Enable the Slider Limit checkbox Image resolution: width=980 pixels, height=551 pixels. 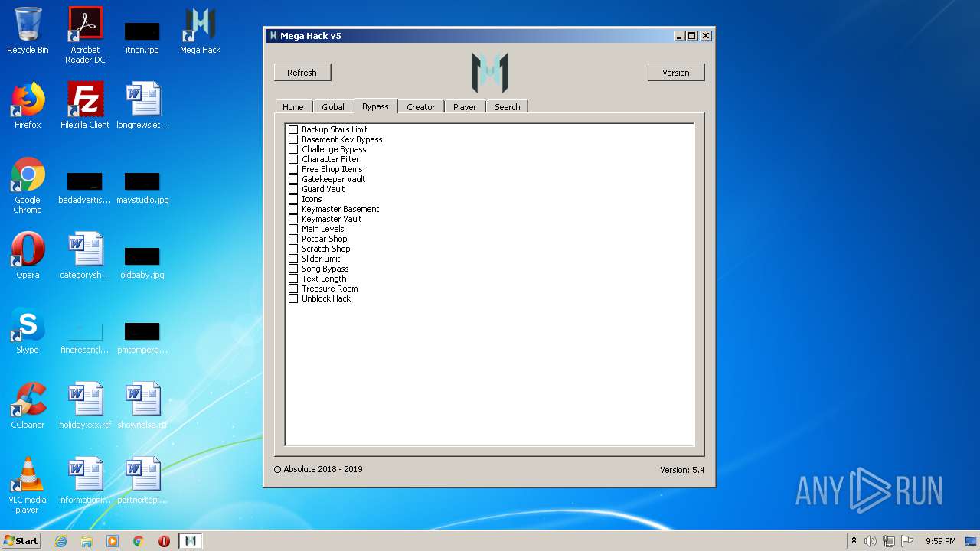click(x=292, y=259)
